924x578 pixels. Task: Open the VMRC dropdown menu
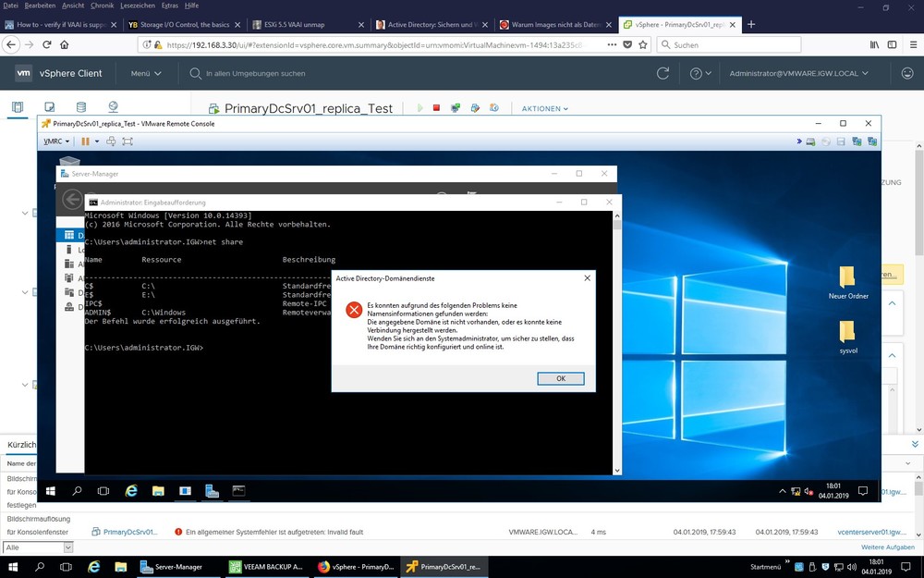pyautogui.click(x=56, y=141)
